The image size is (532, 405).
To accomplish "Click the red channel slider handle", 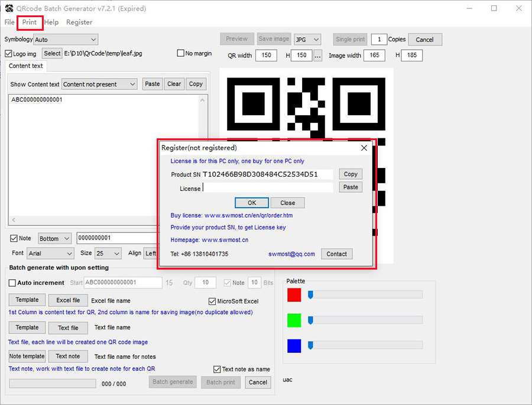I will [310, 294].
